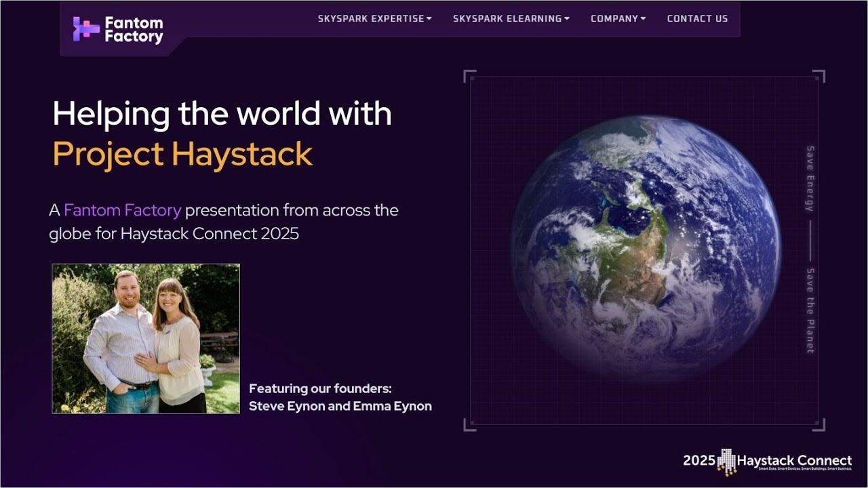The image size is (868, 488).
Task: Open the SkySpark Expertise menu
Action: pos(375,19)
